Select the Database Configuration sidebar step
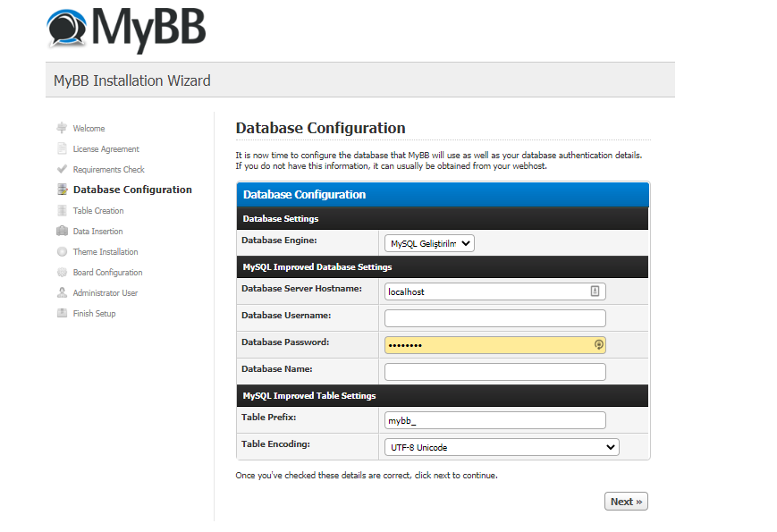 132,190
